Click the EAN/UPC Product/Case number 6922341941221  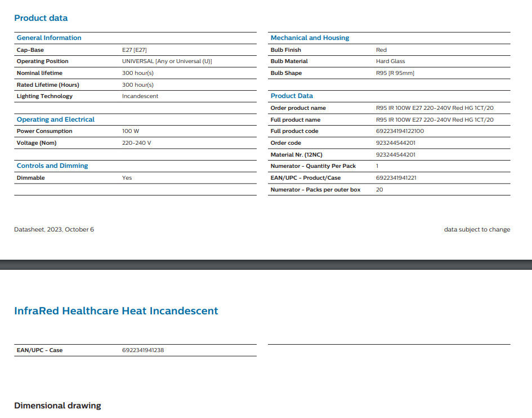pos(396,178)
